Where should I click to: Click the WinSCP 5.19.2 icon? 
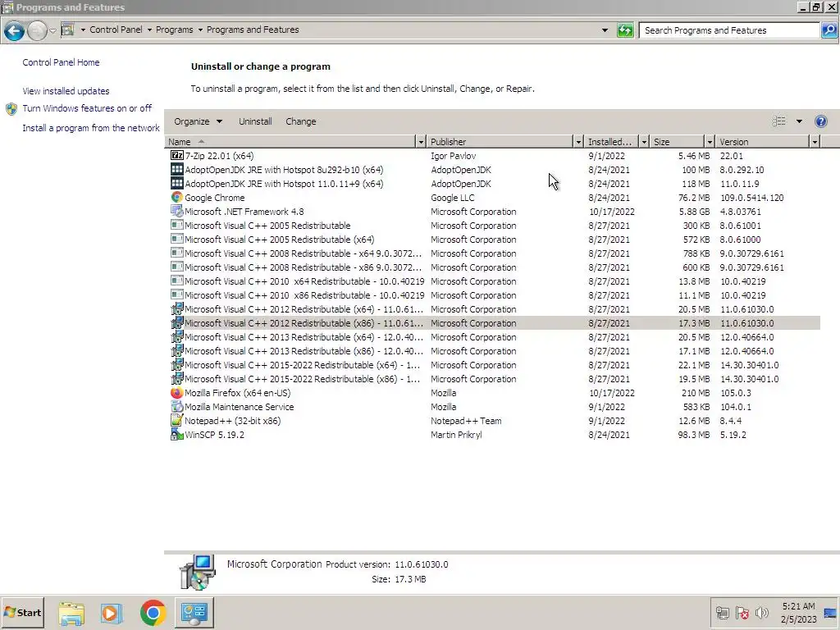coord(177,434)
